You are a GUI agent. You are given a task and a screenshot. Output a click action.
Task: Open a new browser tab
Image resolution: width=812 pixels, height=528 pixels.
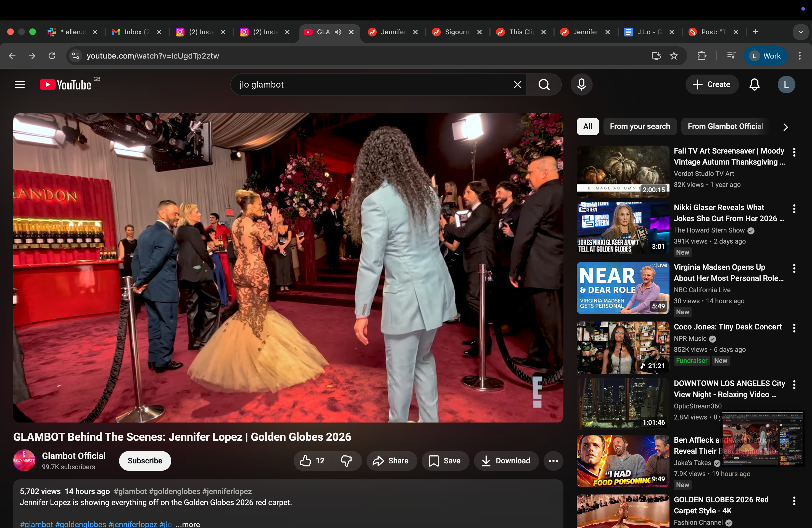tap(755, 32)
